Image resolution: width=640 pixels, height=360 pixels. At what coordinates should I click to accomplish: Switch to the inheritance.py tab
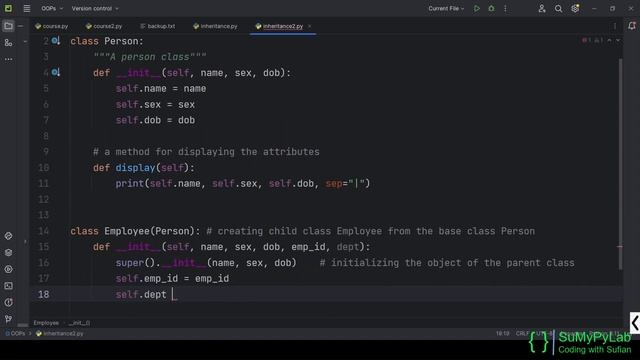tap(215, 26)
